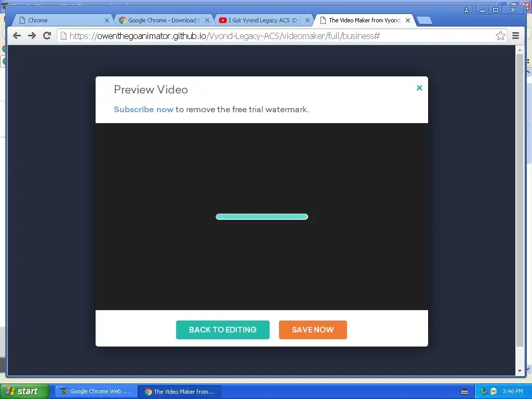The width and height of the screenshot is (532, 399).
Task: Switch to I Got Vyond Legacy ACS tab
Action: point(263,20)
